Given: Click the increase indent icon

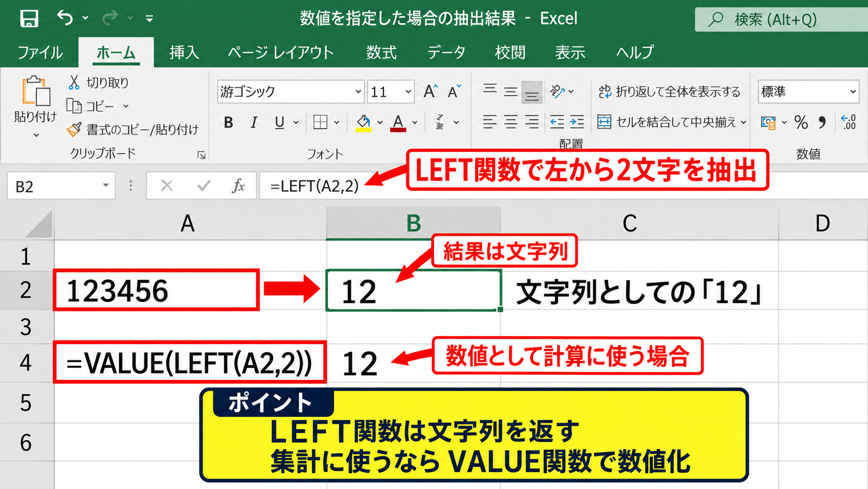Looking at the screenshot, I should [577, 122].
